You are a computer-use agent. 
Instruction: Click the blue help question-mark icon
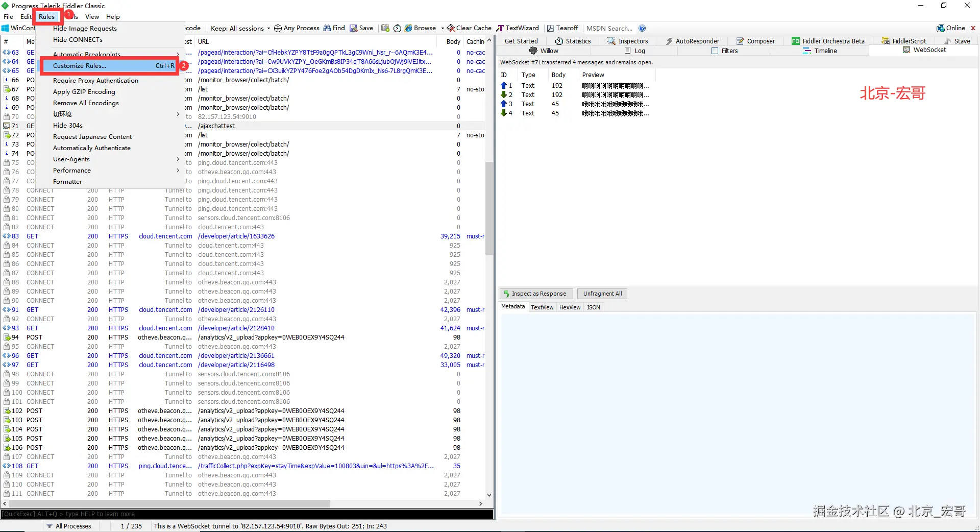pyautogui.click(x=642, y=28)
